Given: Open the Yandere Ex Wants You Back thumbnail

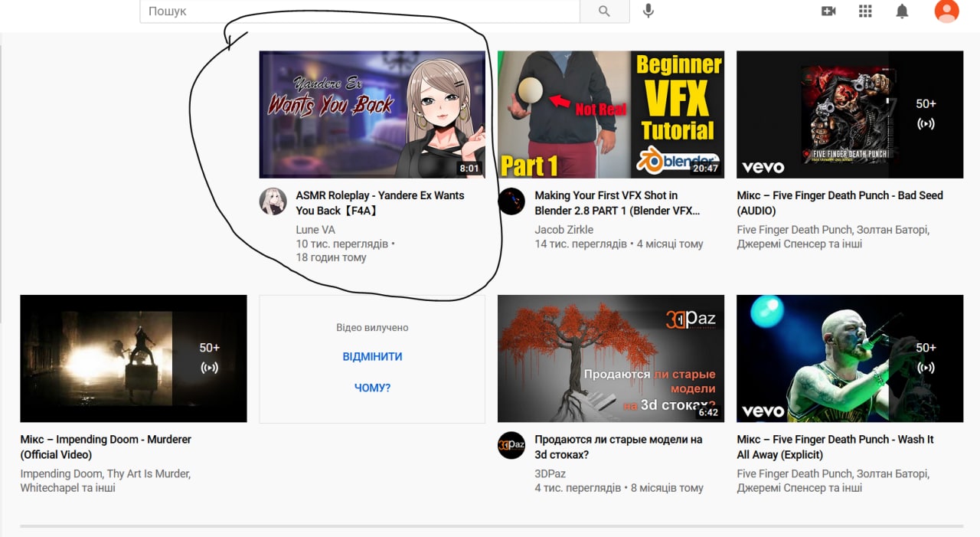Looking at the screenshot, I should (x=372, y=114).
